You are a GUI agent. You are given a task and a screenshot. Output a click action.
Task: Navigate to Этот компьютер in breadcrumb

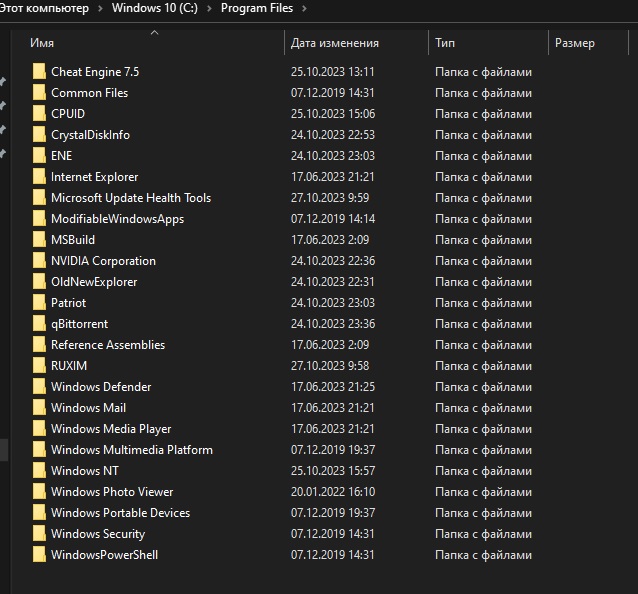pyautogui.click(x=44, y=8)
